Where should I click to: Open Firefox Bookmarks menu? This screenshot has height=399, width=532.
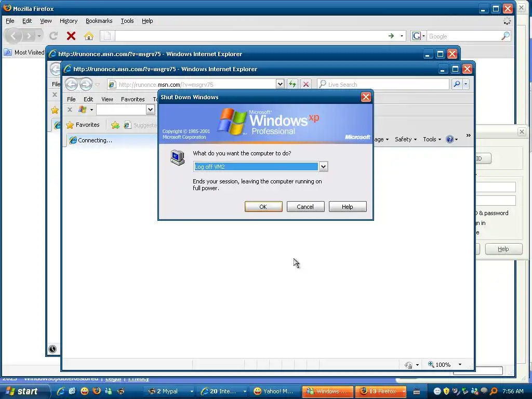[x=99, y=21]
